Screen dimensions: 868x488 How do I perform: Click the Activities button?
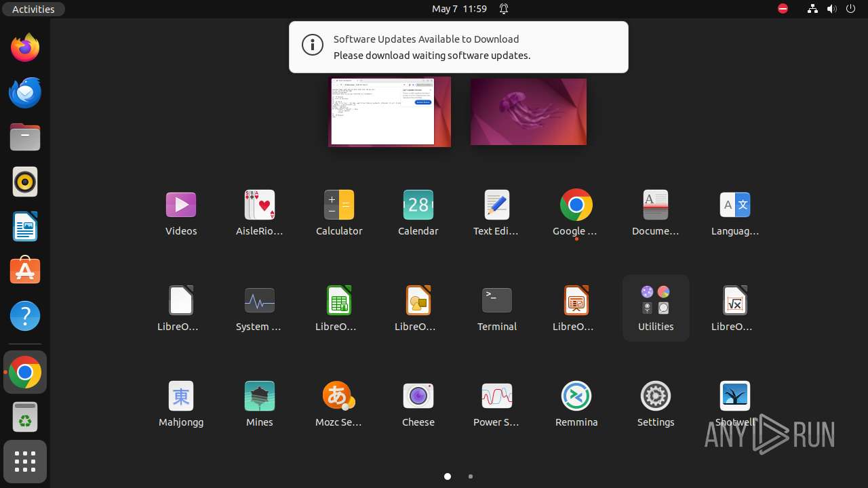click(33, 9)
